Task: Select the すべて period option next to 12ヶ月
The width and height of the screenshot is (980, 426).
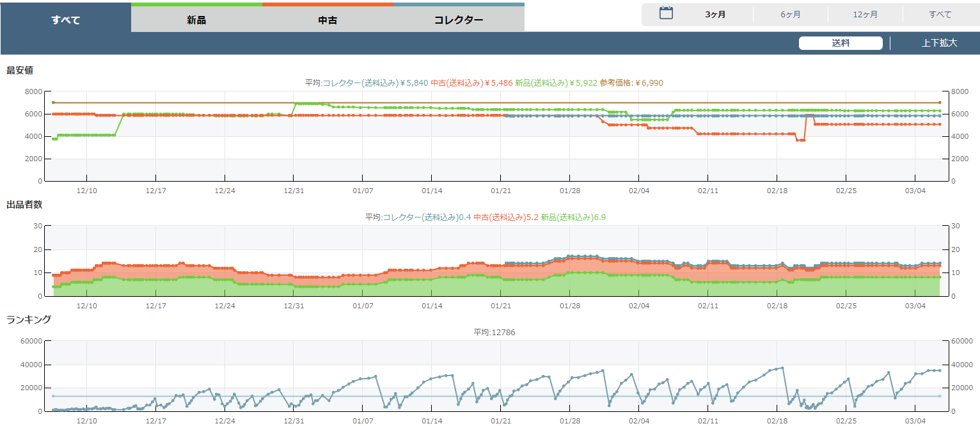Action: pyautogui.click(x=940, y=14)
